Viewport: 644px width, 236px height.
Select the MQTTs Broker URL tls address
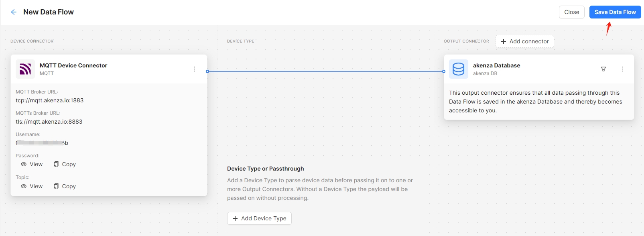pyautogui.click(x=49, y=122)
